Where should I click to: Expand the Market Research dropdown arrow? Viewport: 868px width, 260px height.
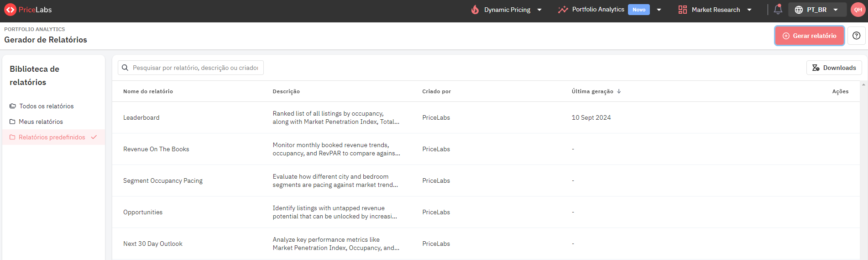749,10
